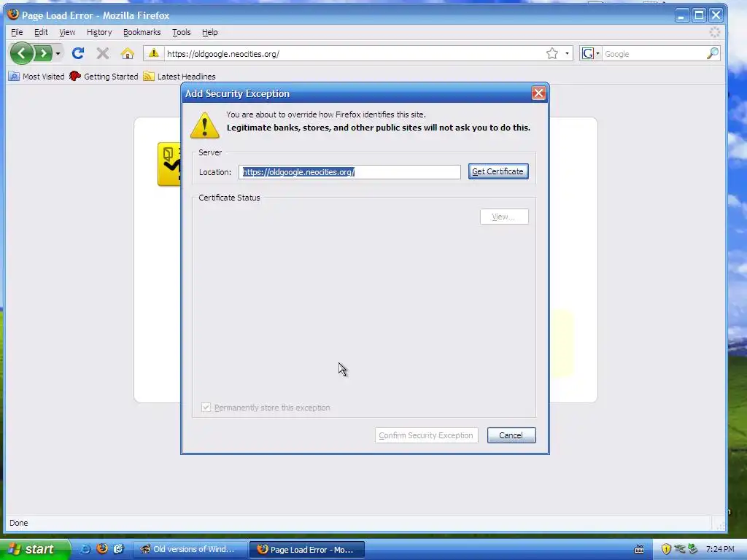The image size is (747, 560).
Task: Click the Stop loading X icon
Action: (x=102, y=53)
